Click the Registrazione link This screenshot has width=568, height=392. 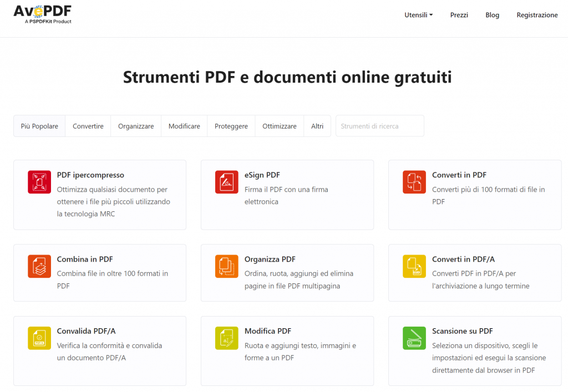(537, 15)
